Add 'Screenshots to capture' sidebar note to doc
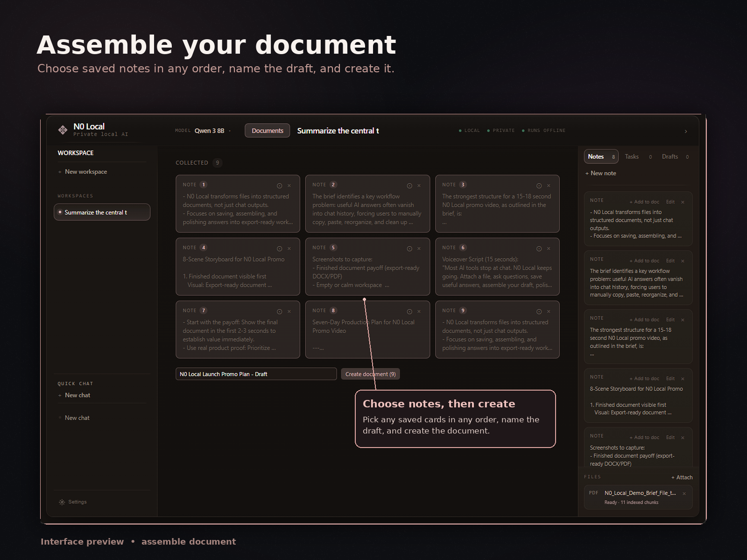Viewport: 747px width, 560px height. (644, 437)
